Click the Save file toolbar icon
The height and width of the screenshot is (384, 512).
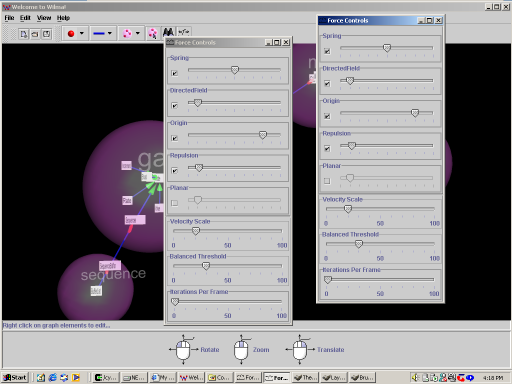coord(46,34)
